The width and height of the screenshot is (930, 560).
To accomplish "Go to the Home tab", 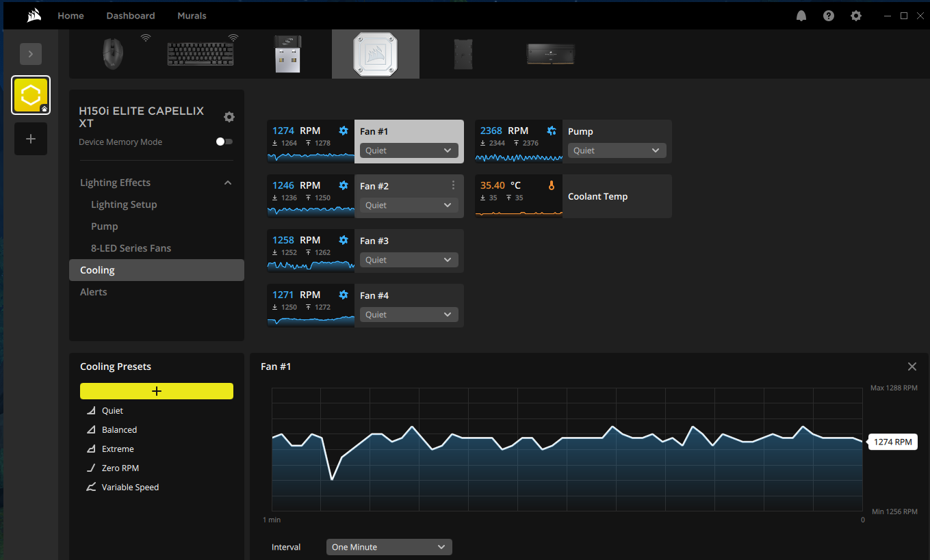I will tap(70, 16).
